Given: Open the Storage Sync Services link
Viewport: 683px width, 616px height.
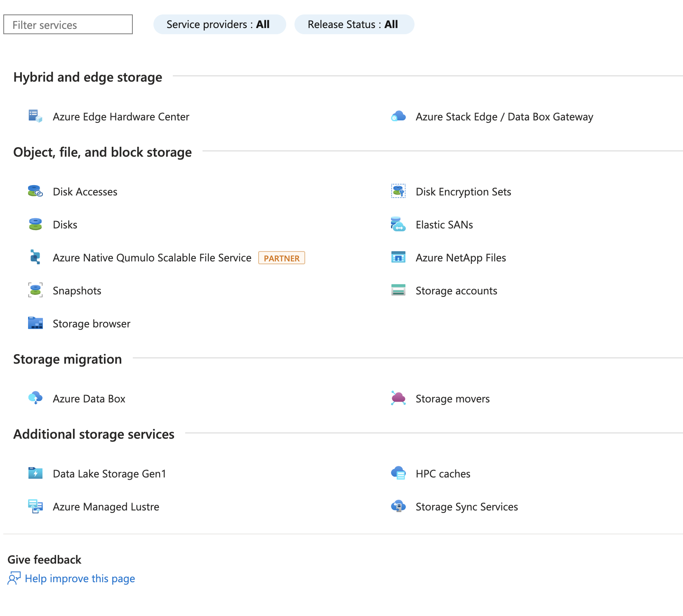Looking at the screenshot, I should pyautogui.click(x=466, y=507).
